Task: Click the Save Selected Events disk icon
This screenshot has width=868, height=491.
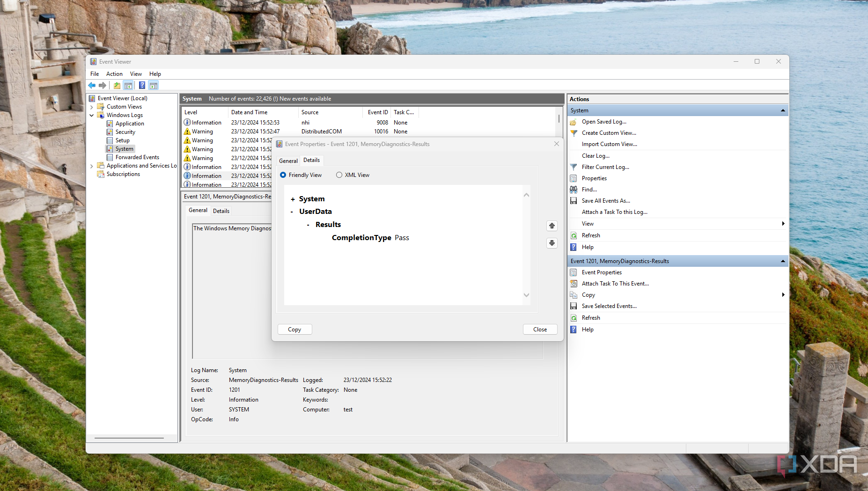Action: point(574,306)
